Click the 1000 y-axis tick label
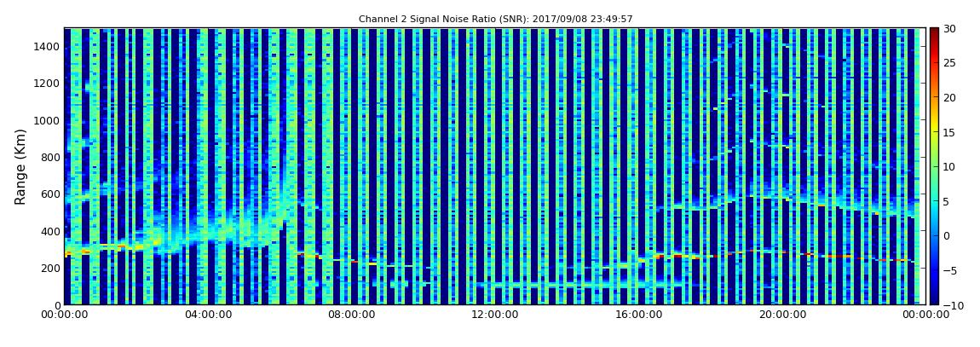The height and width of the screenshot is (347, 980). pyautogui.click(x=48, y=121)
